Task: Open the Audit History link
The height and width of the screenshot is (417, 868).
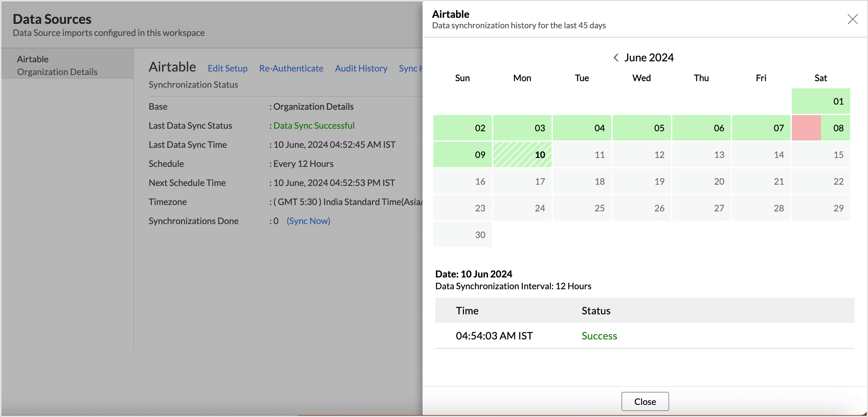Action: (361, 68)
